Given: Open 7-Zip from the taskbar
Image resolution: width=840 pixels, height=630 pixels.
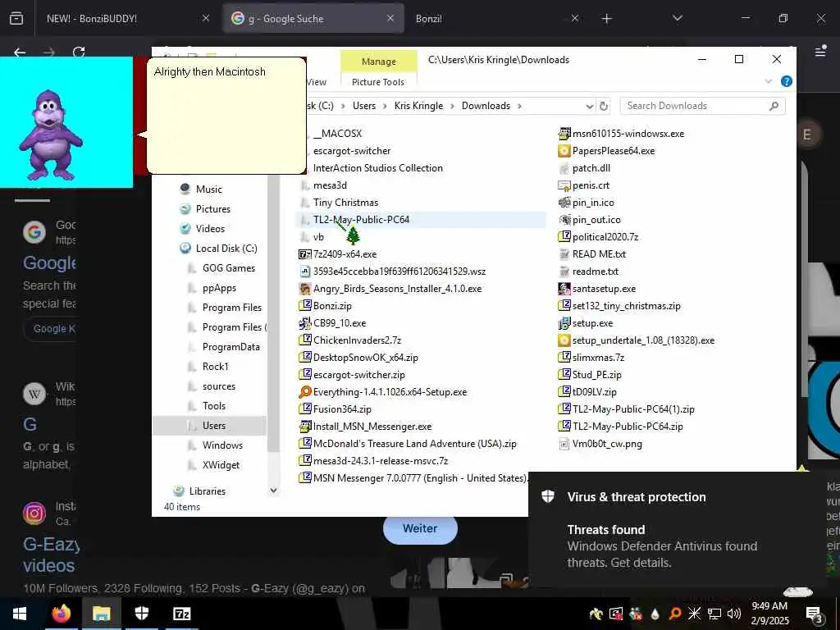Looking at the screenshot, I should click(x=181, y=614).
